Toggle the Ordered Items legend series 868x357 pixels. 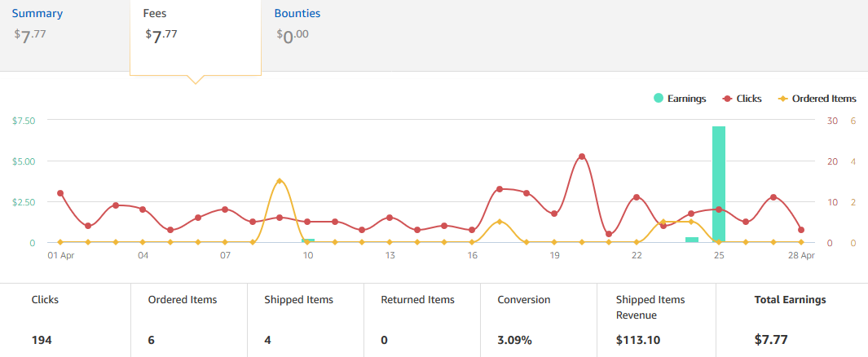tap(817, 99)
